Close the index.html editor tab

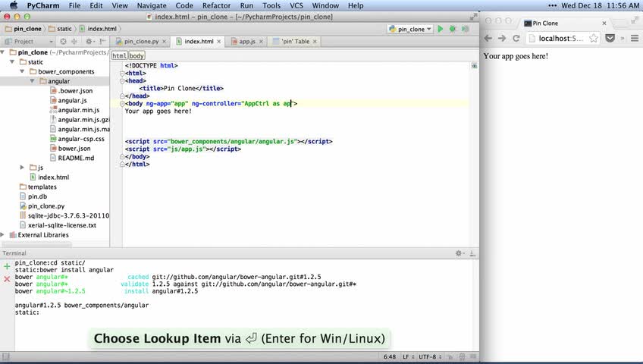[219, 42]
